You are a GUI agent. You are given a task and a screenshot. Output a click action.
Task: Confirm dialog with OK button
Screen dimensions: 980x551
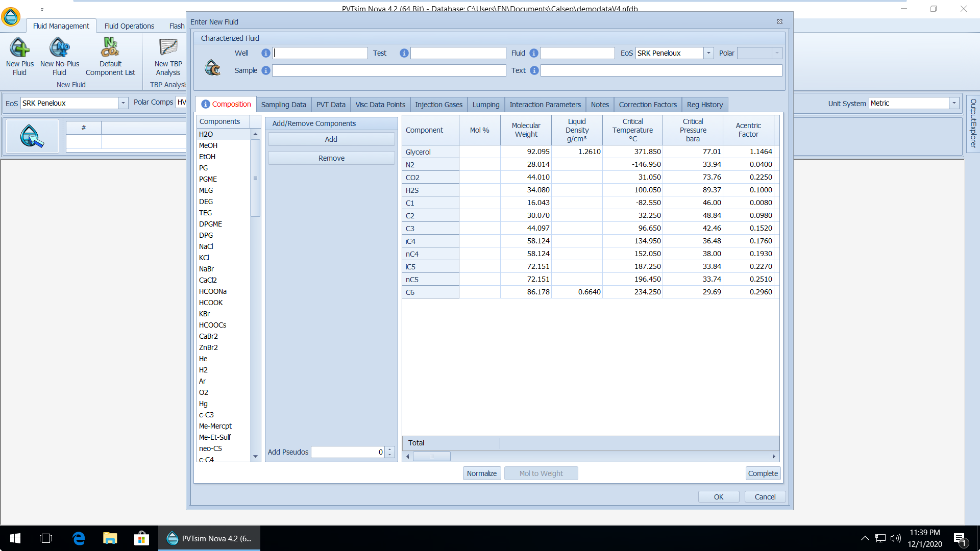tap(719, 497)
